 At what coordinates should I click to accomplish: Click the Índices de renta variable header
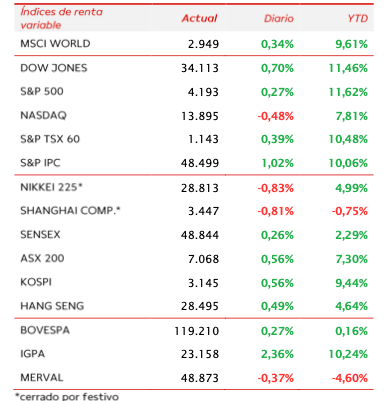(61, 18)
